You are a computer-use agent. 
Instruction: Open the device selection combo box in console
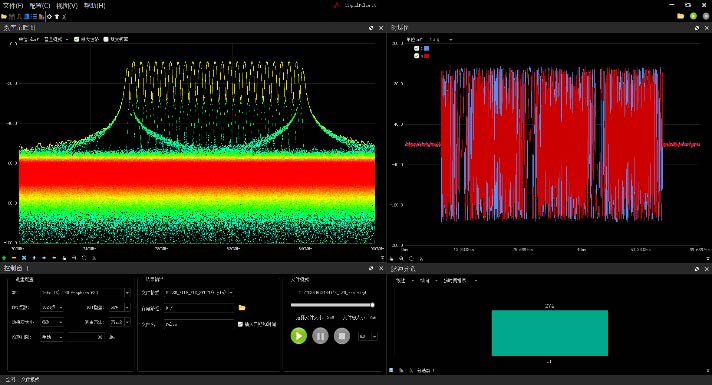click(x=85, y=293)
